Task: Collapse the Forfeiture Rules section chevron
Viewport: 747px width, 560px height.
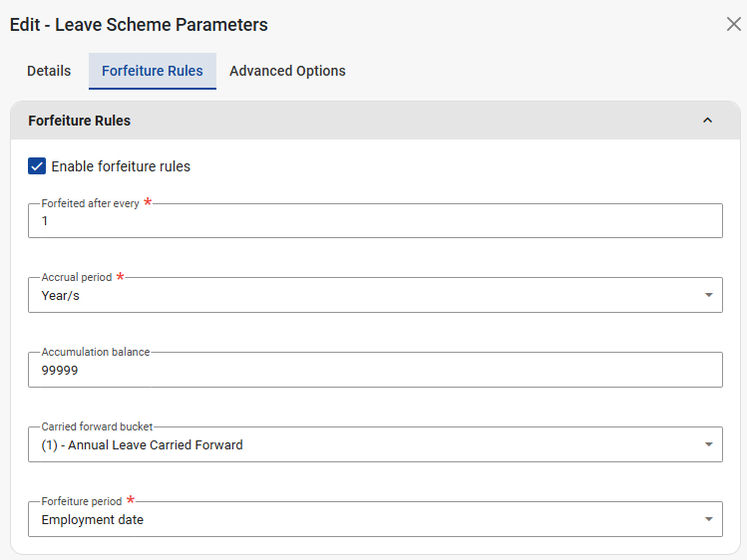Action: (707, 121)
